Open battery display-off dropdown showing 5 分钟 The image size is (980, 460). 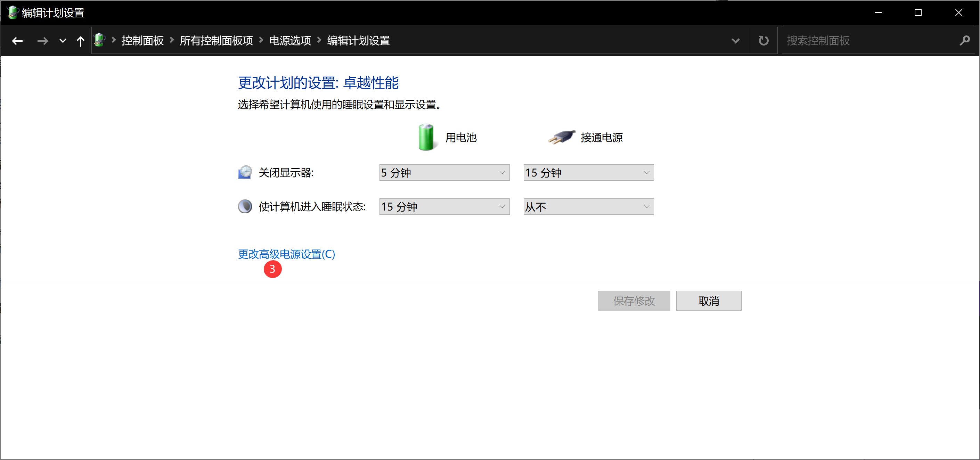pyautogui.click(x=444, y=173)
